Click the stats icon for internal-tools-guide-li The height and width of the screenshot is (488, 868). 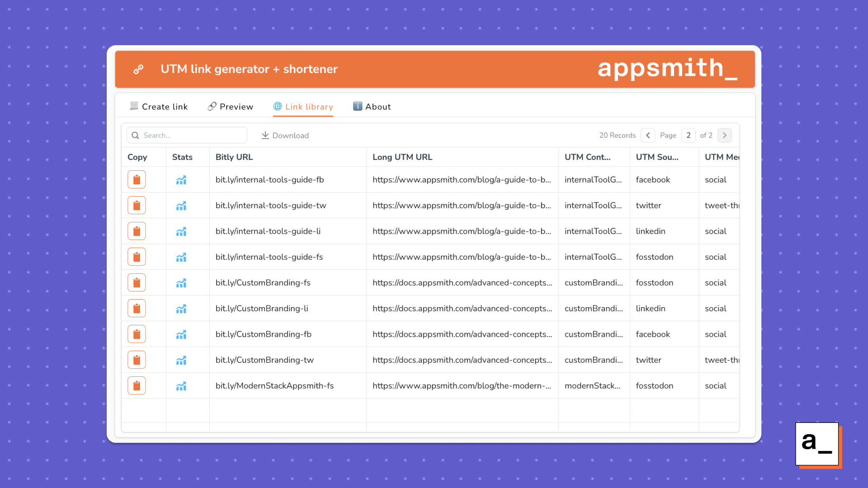(181, 231)
